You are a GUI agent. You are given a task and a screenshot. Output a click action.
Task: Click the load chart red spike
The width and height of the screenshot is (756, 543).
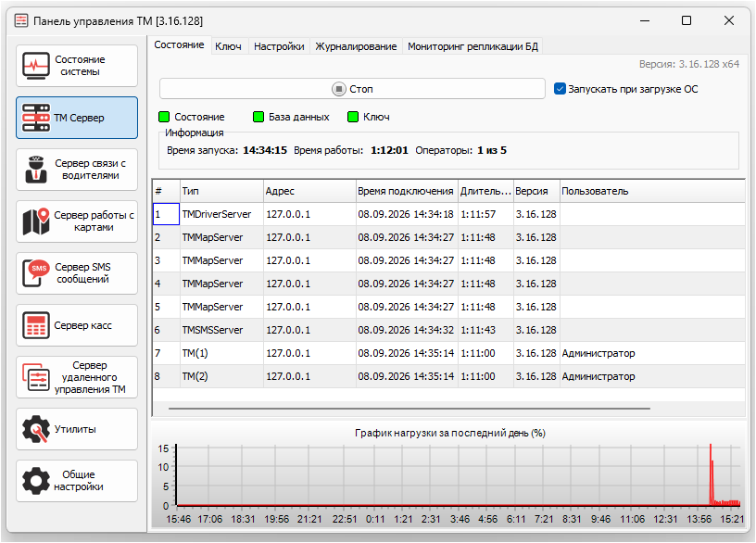tap(711, 475)
